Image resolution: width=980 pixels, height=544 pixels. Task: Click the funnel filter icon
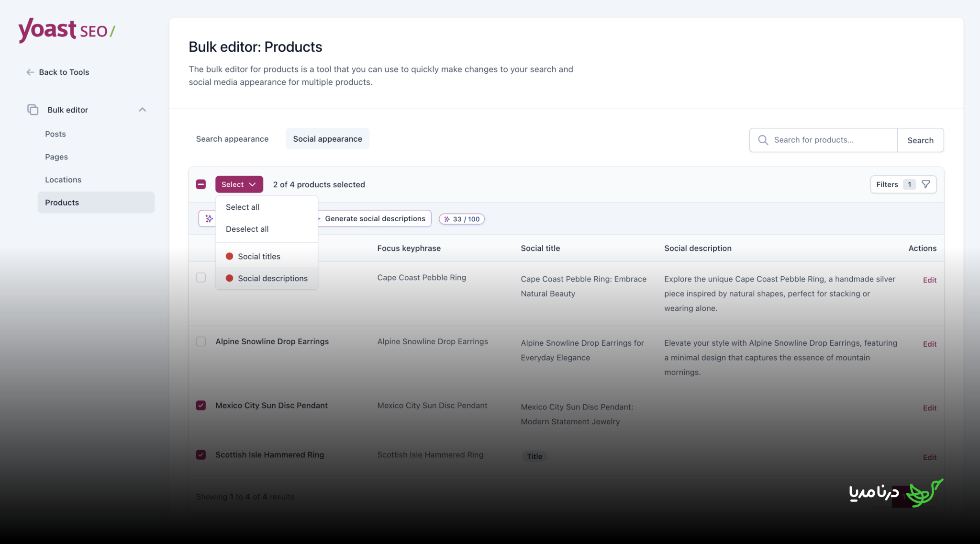point(926,184)
